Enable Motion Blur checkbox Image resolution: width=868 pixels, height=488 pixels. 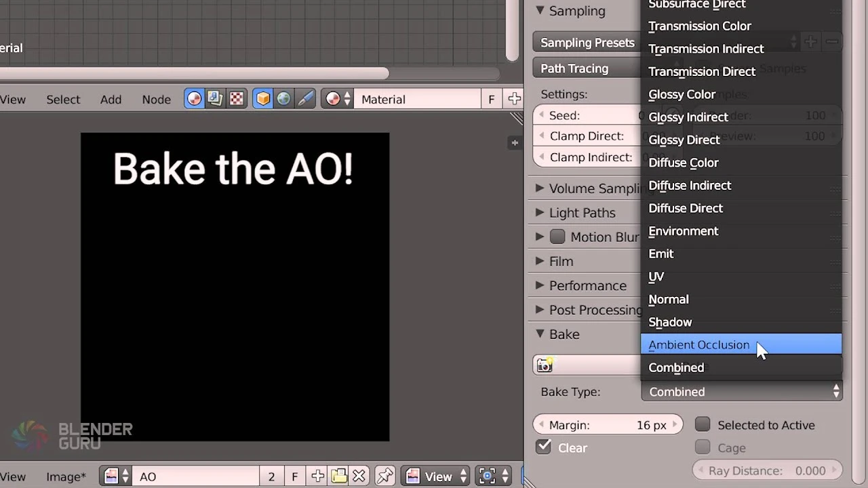pyautogui.click(x=557, y=237)
